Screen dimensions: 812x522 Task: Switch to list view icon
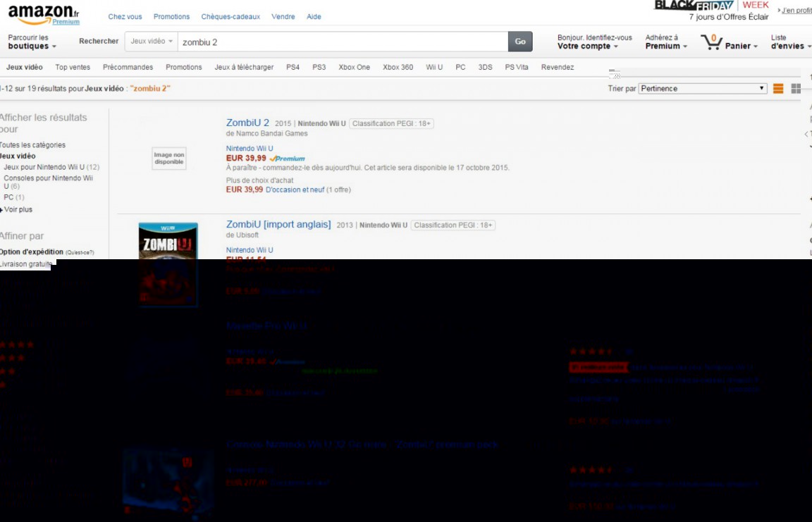[778, 89]
